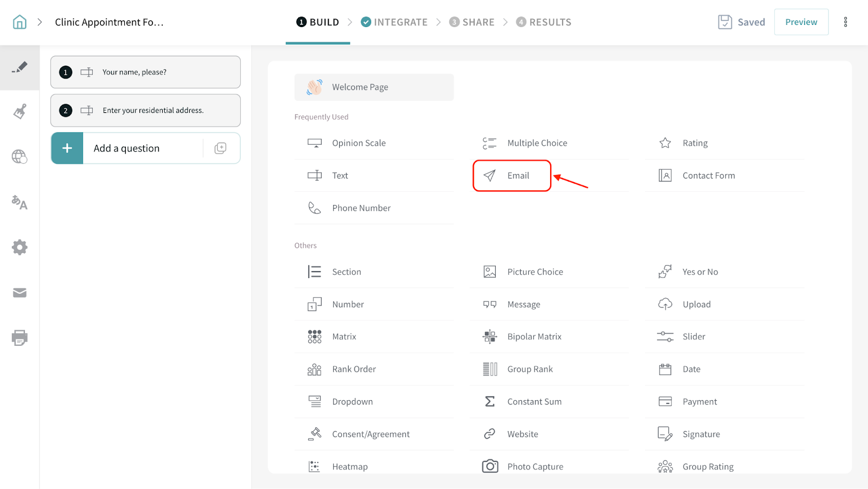868x489 pixels.
Task: Open the translation languages sidebar icon
Action: pyautogui.click(x=20, y=202)
